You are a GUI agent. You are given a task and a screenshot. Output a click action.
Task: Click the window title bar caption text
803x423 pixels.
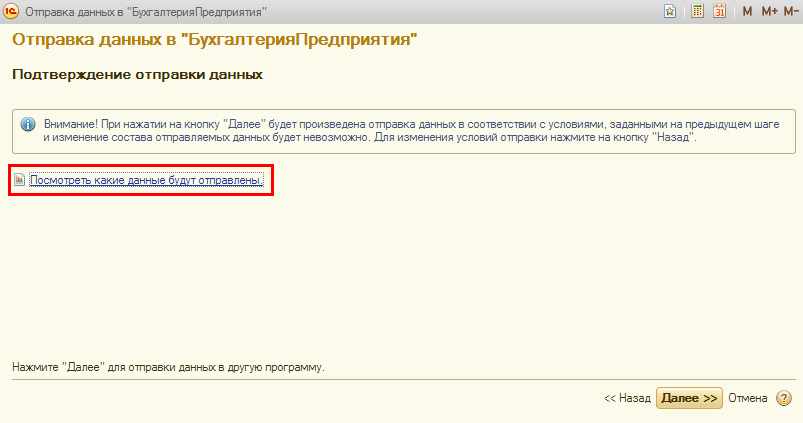click(146, 12)
